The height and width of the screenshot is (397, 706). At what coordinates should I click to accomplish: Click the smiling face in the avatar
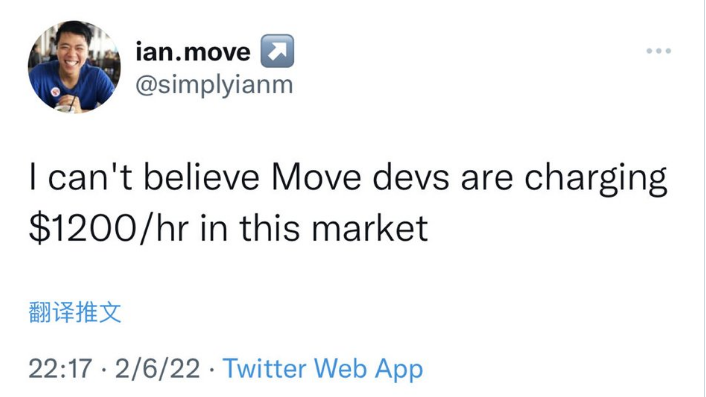click(72, 47)
